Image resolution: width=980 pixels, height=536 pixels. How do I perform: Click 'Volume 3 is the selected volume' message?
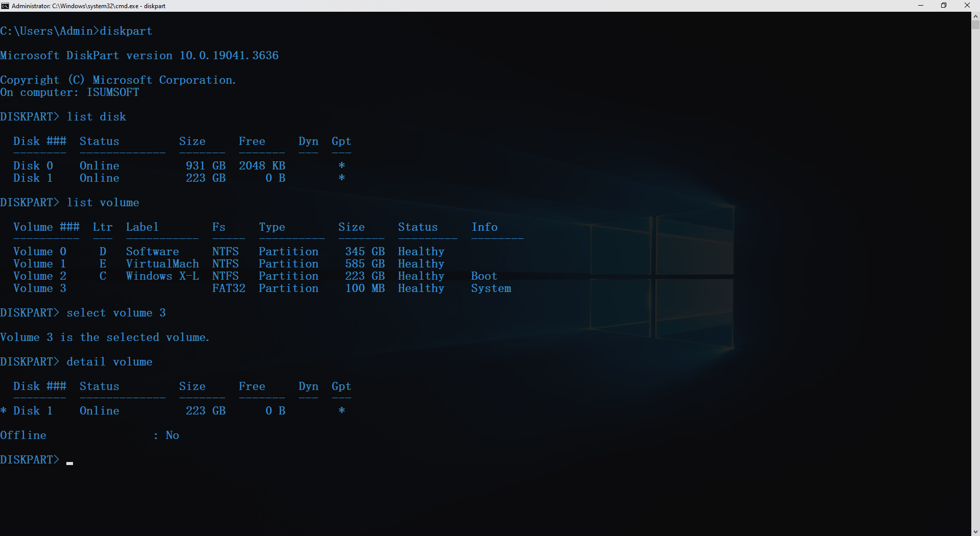(105, 337)
